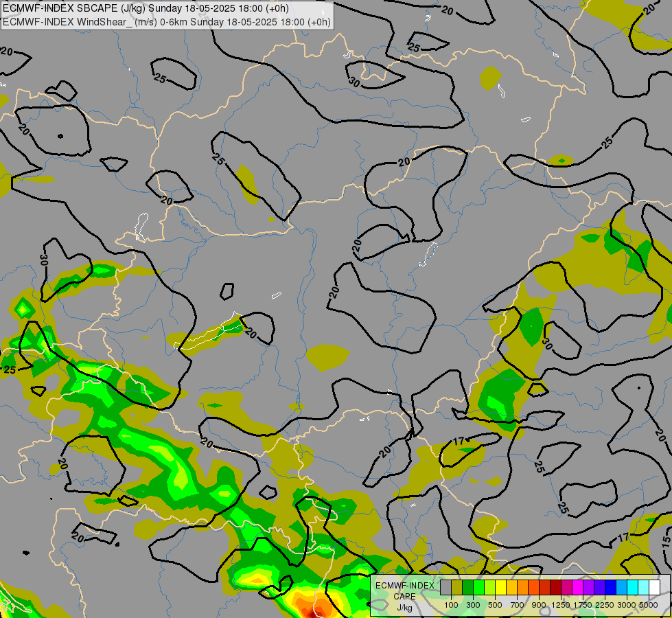Click the WindShear_ (m/s) 0-6km title line
This screenshot has height=618, width=672.
click(166, 22)
